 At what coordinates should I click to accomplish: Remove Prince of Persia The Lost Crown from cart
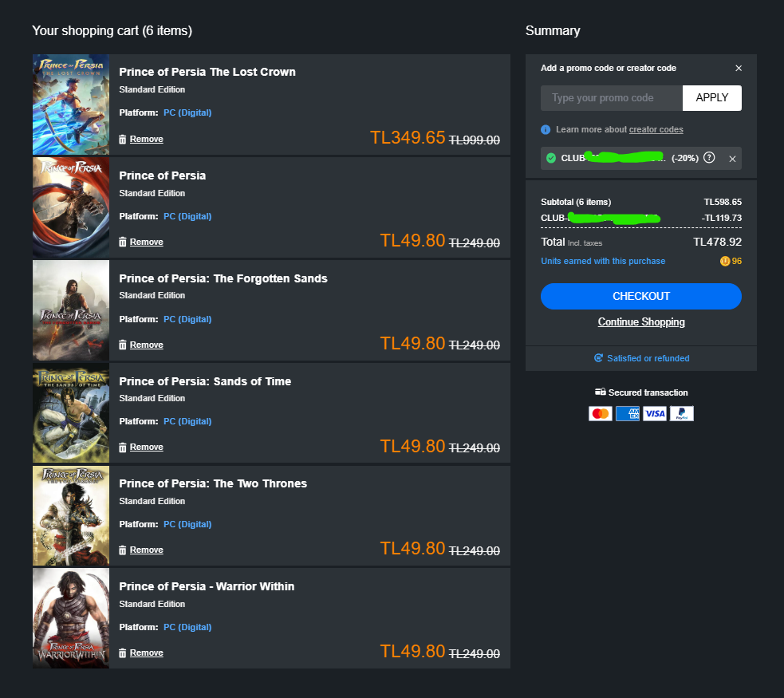[146, 139]
